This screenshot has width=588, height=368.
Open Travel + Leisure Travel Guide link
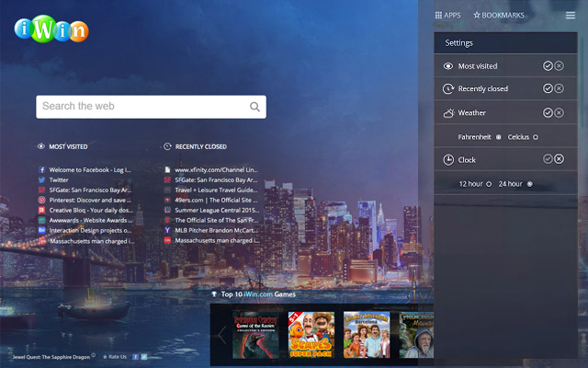click(216, 190)
